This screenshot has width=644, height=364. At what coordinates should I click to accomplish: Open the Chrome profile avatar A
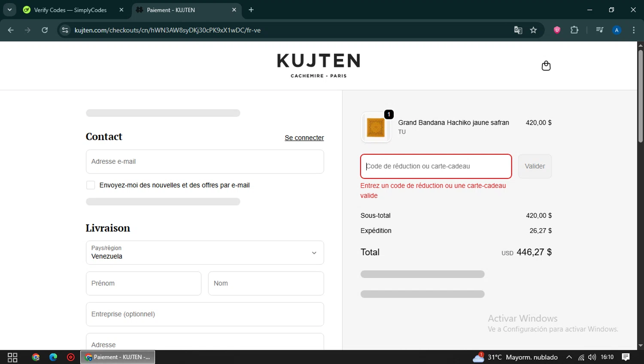point(617,30)
